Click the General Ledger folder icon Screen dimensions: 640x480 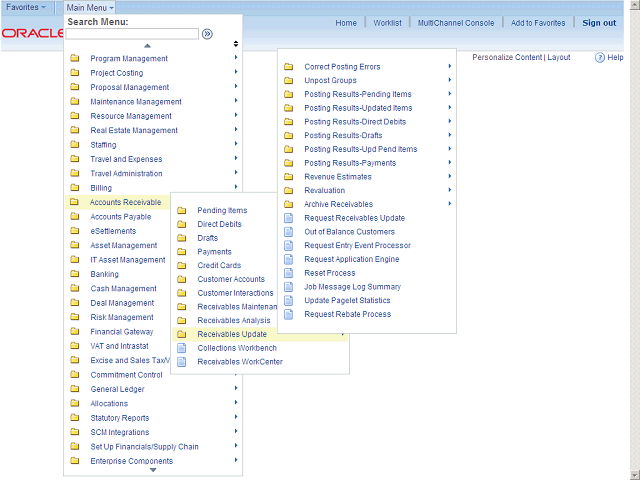coord(75,389)
